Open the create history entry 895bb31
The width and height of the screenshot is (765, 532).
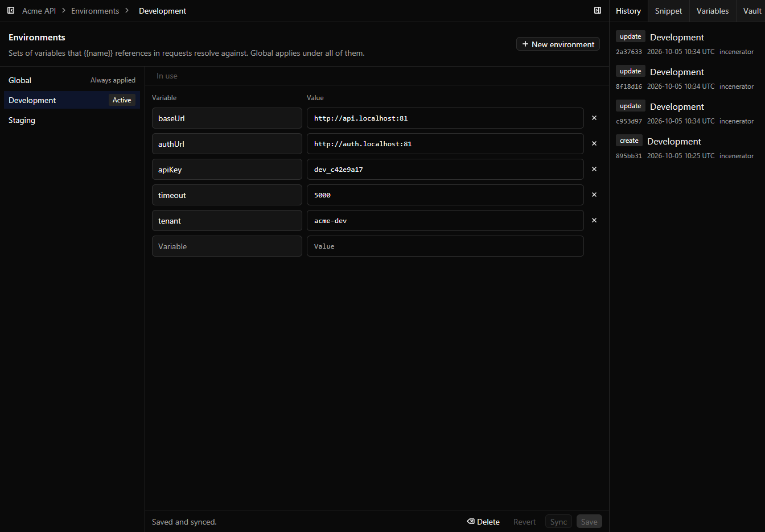(687, 147)
